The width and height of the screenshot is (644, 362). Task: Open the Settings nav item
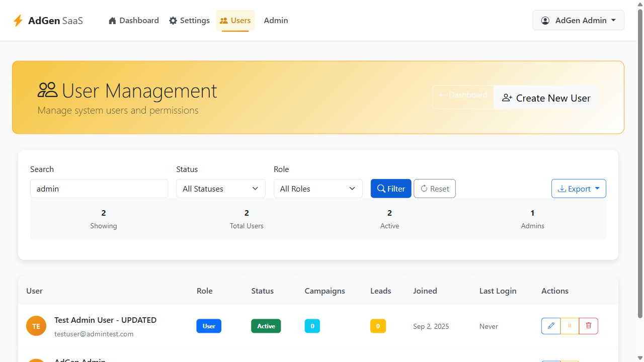pyautogui.click(x=189, y=21)
